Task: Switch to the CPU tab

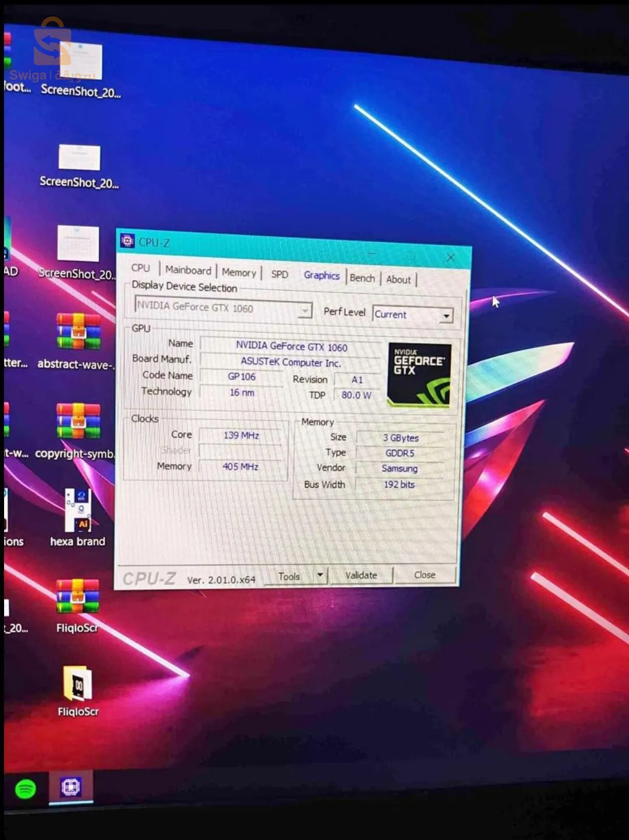Action: tap(140, 268)
